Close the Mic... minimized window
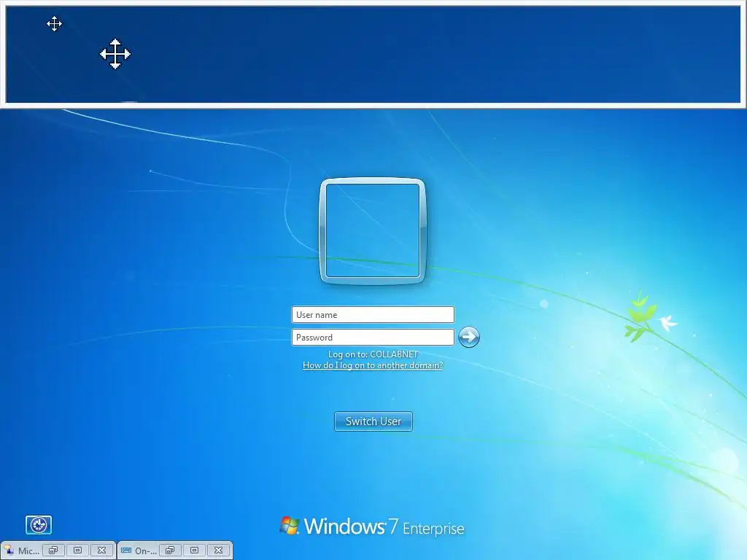The width and height of the screenshot is (747, 560). [x=101, y=551]
